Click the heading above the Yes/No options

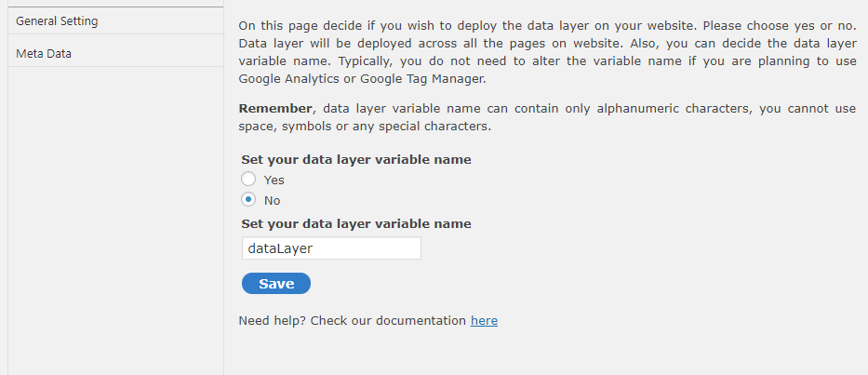(x=356, y=160)
